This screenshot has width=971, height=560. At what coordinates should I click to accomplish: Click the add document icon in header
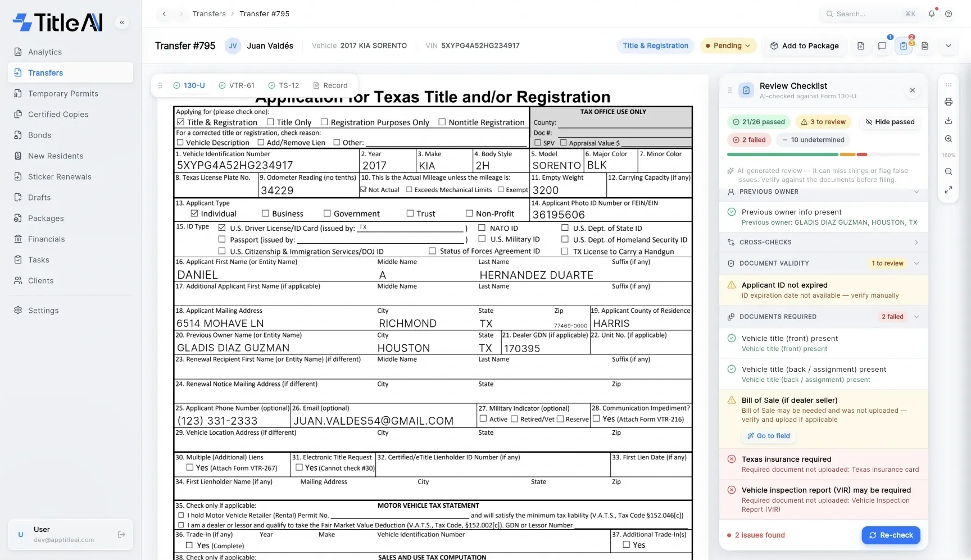coord(861,46)
